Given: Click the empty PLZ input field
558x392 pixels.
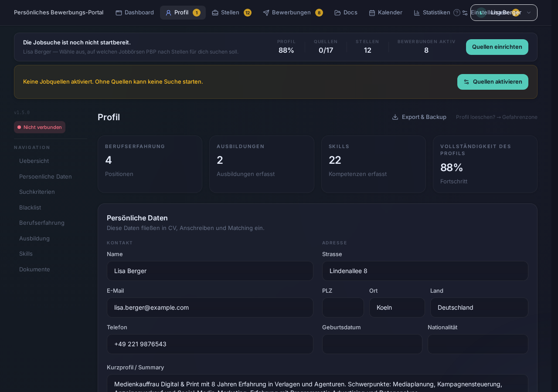Looking at the screenshot, I should 343,308.
